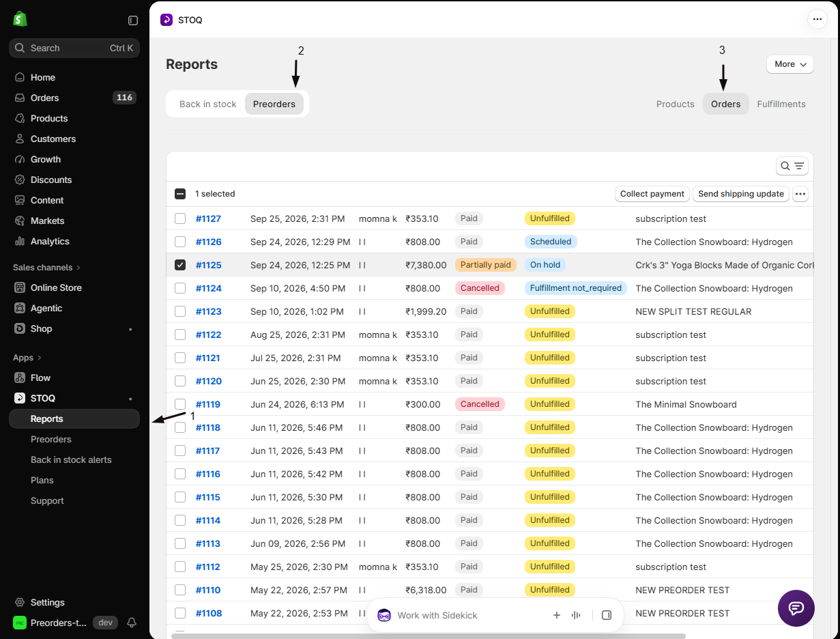Click the Customers person icon

(20, 139)
